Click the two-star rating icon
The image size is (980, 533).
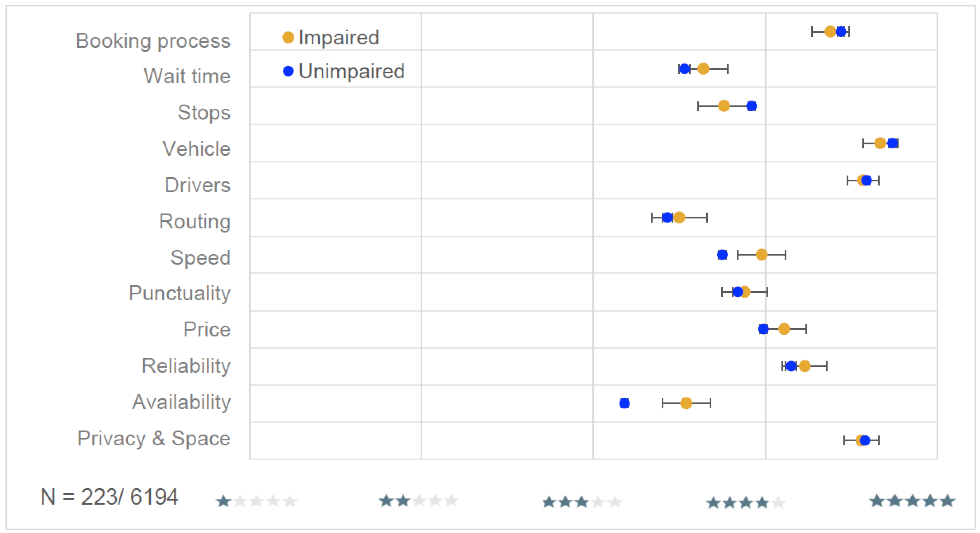click(x=418, y=501)
